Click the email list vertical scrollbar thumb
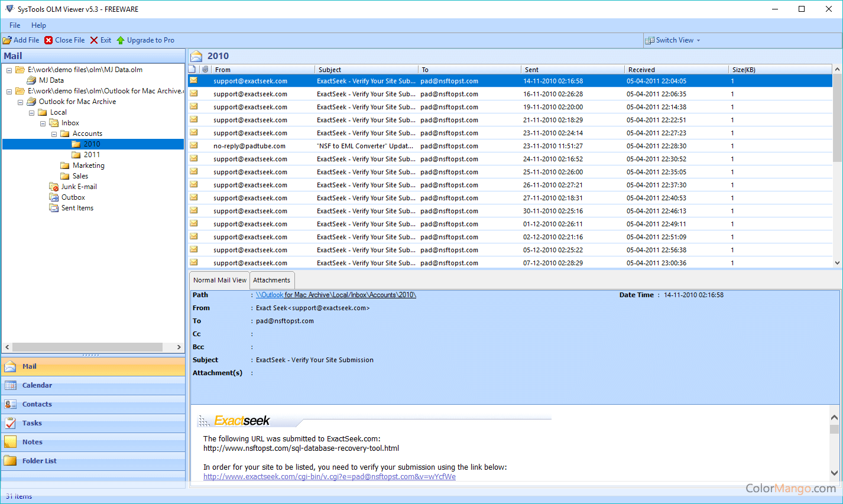Screen dimensions: 843x504 click(837, 118)
